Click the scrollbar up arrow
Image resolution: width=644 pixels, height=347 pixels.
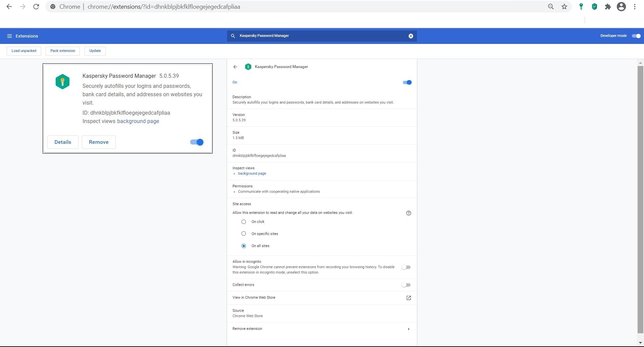tap(640, 63)
